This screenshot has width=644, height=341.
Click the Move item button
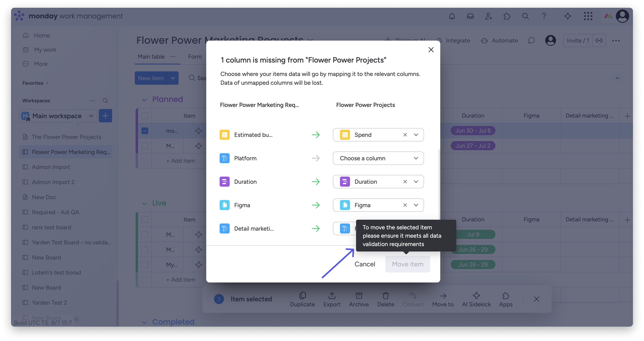pos(407,264)
